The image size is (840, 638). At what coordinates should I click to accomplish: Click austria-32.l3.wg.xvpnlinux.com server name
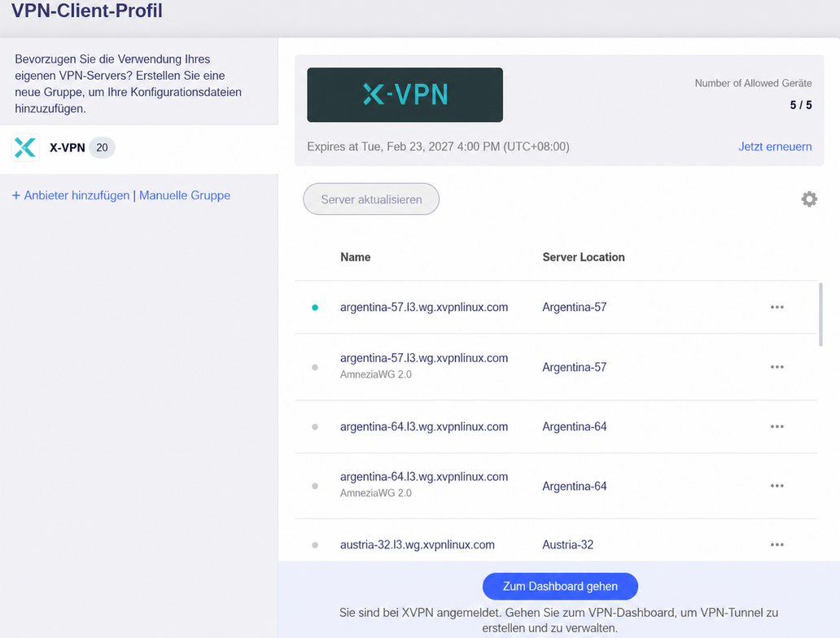pos(418,544)
